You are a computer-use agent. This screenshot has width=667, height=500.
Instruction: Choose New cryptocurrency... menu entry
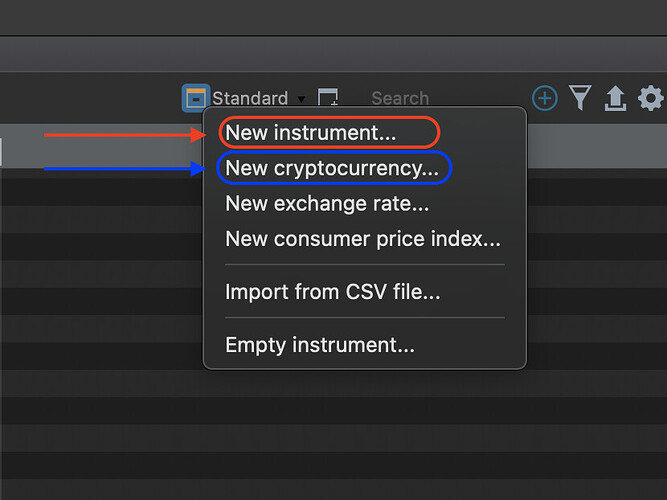(332, 168)
